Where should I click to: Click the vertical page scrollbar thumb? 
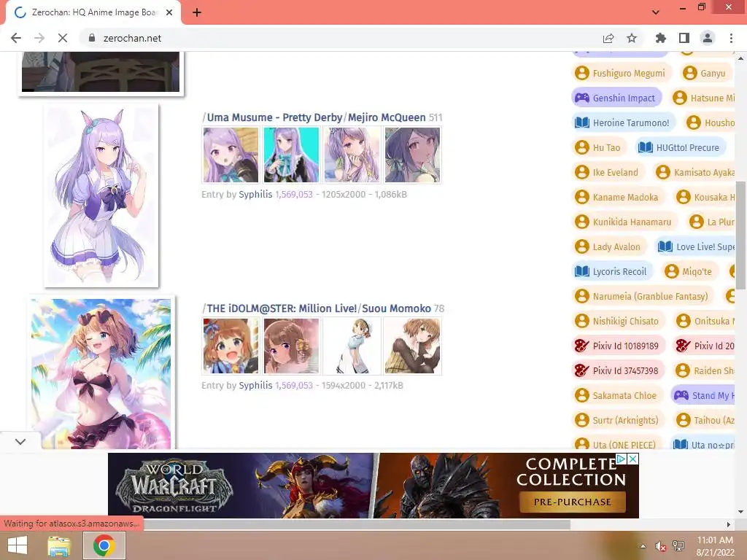point(740,235)
